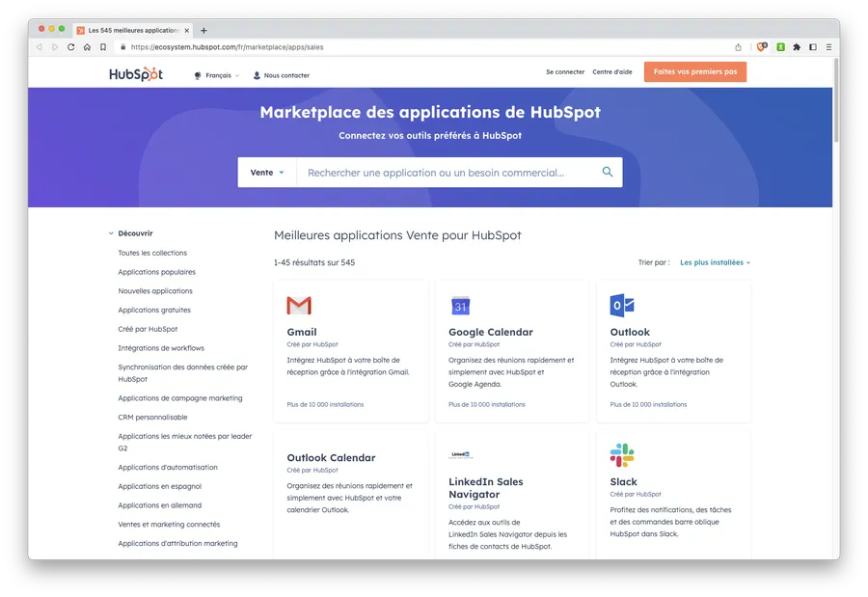Click the globe language icon

(198, 75)
